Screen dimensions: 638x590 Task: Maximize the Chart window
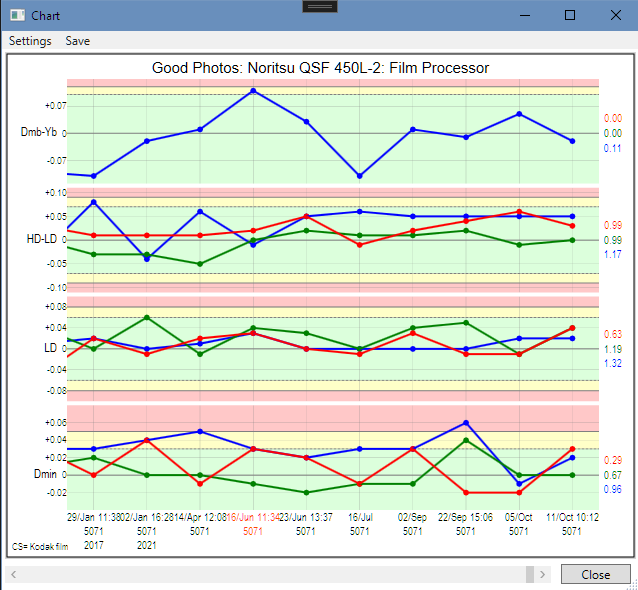(570, 15)
